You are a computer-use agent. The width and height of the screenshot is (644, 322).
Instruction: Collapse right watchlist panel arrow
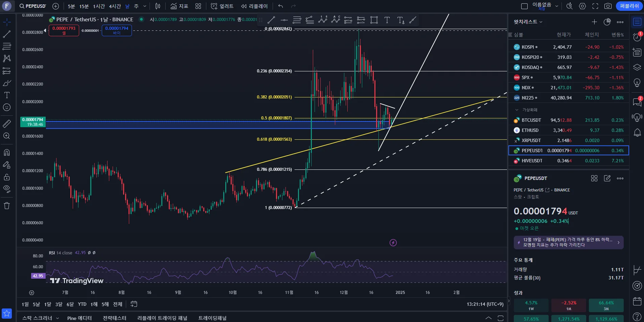pyautogui.click(x=509, y=300)
